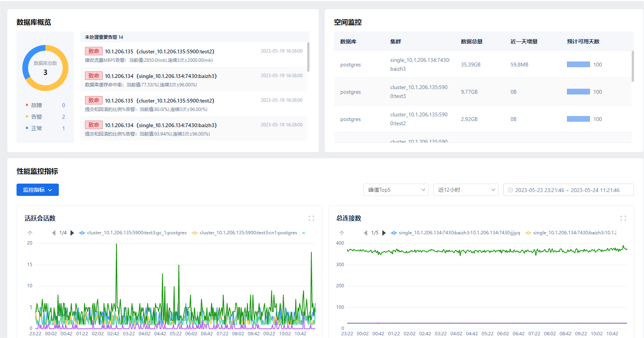The image size is (644, 338).
Task: Click the 数据库 column header
Action: tap(348, 41)
